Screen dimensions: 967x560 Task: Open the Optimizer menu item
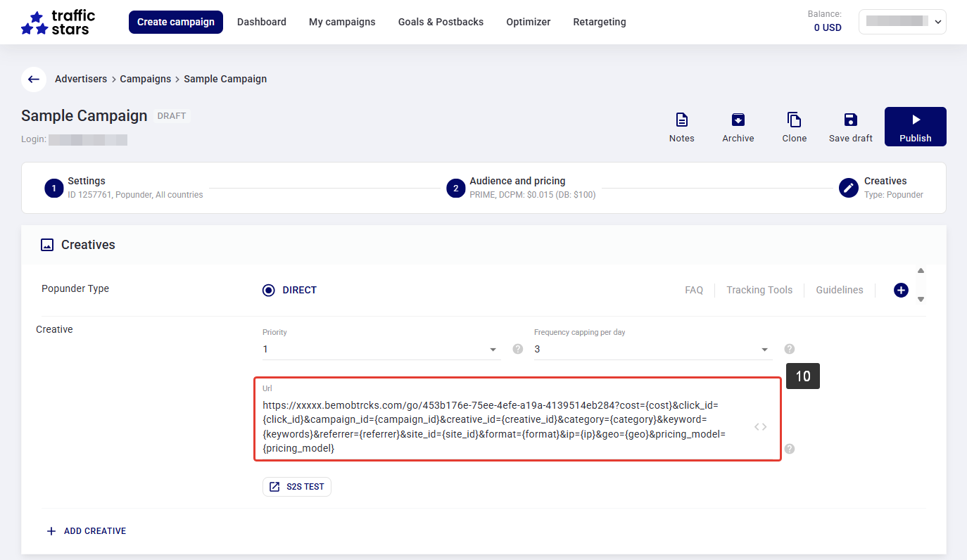coord(528,22)
